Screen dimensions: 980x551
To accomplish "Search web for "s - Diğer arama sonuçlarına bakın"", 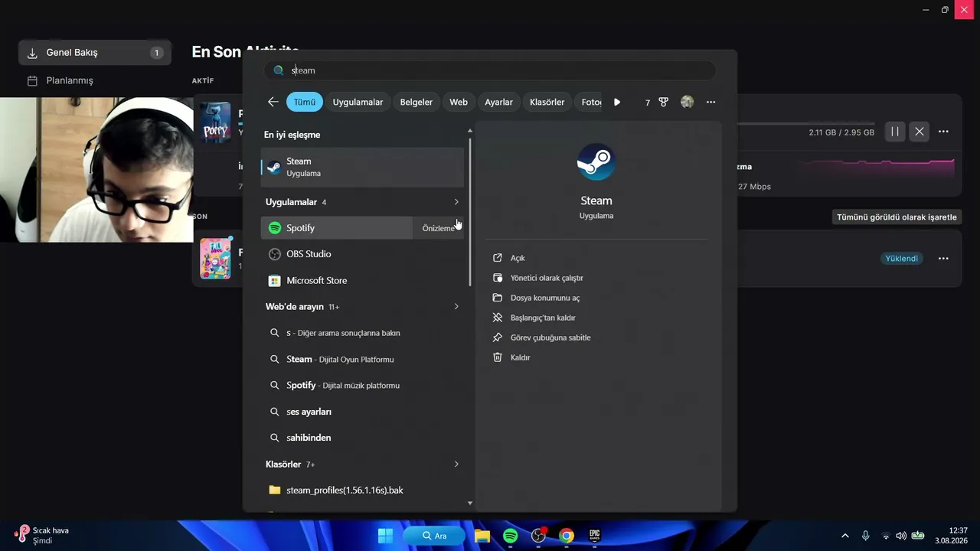I will [362, 333].
